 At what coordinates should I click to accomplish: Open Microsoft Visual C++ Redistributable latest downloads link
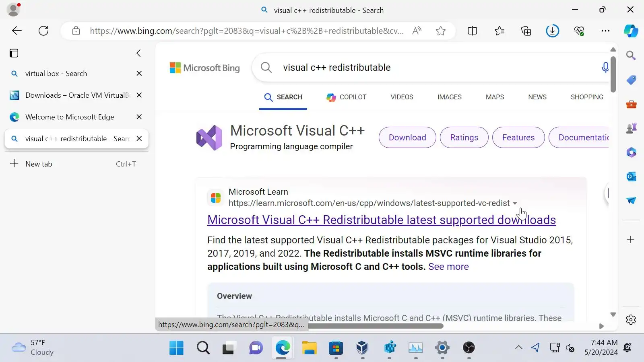coord(382,220)
